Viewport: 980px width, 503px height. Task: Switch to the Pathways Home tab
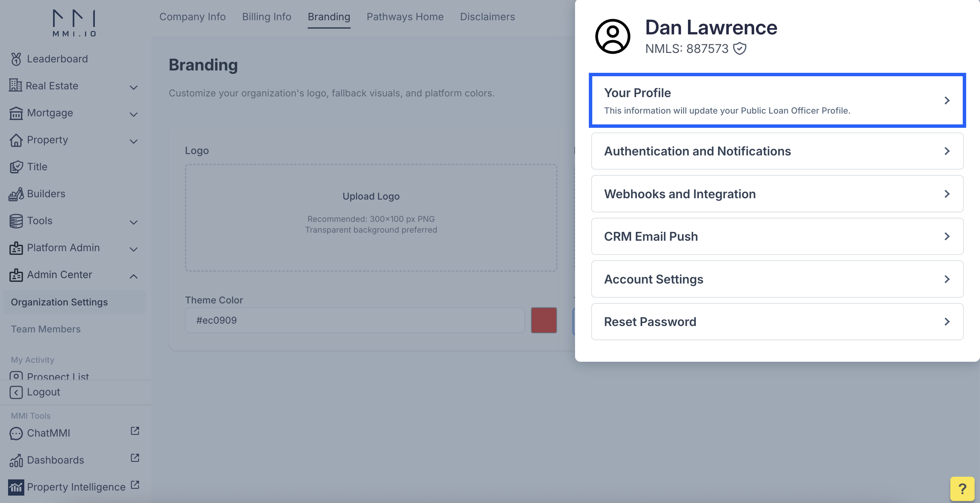pyautogui.click(x=405, y=17)
